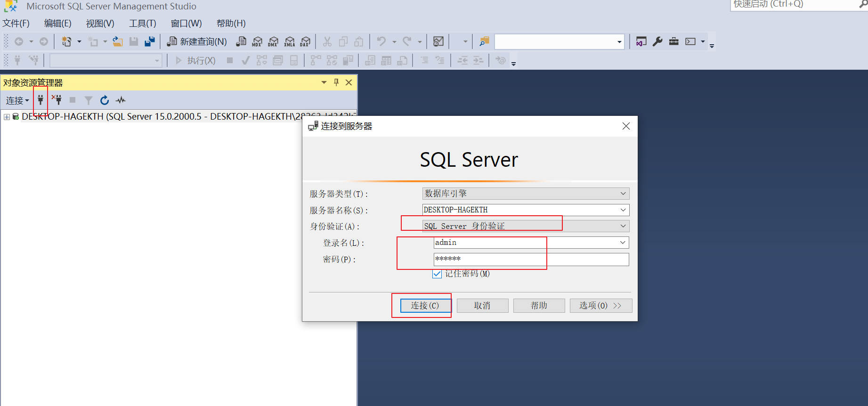Click the Execute (执行) button
The image size is (868, 406).
click(195, 60)
